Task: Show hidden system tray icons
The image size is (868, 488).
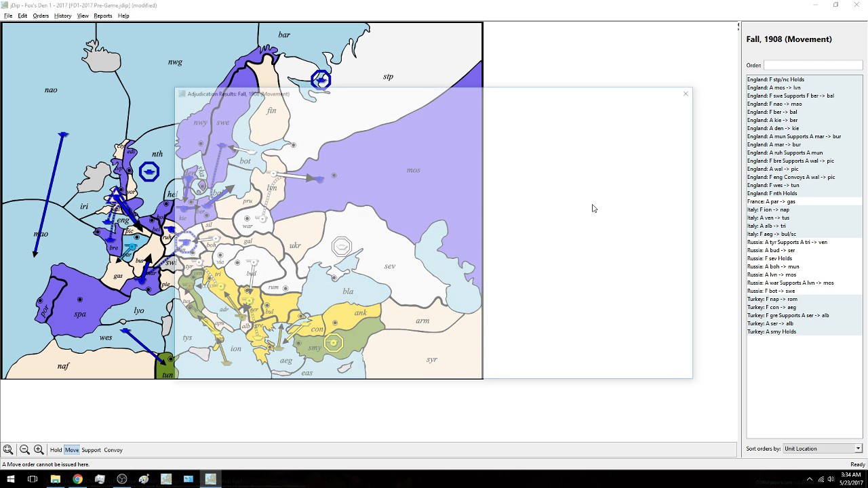Action: pyautogui.click(x=809, y=479)
